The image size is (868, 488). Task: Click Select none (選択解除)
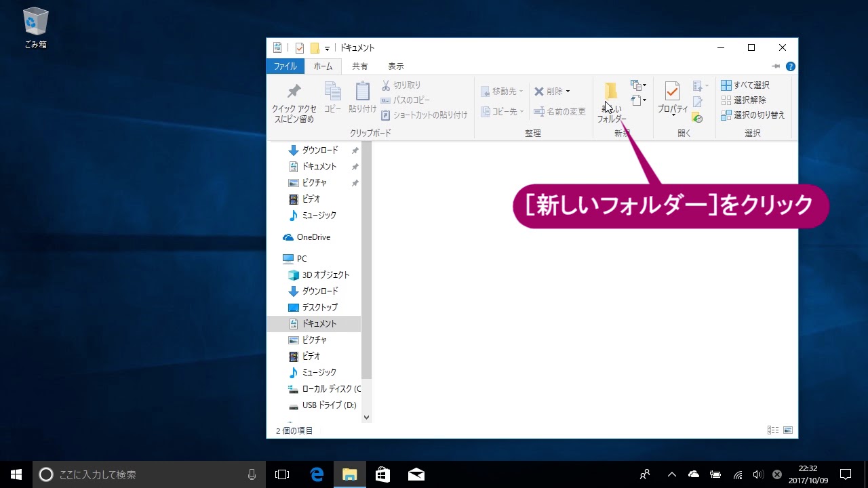pyautogui.click(x=743, y=100)
